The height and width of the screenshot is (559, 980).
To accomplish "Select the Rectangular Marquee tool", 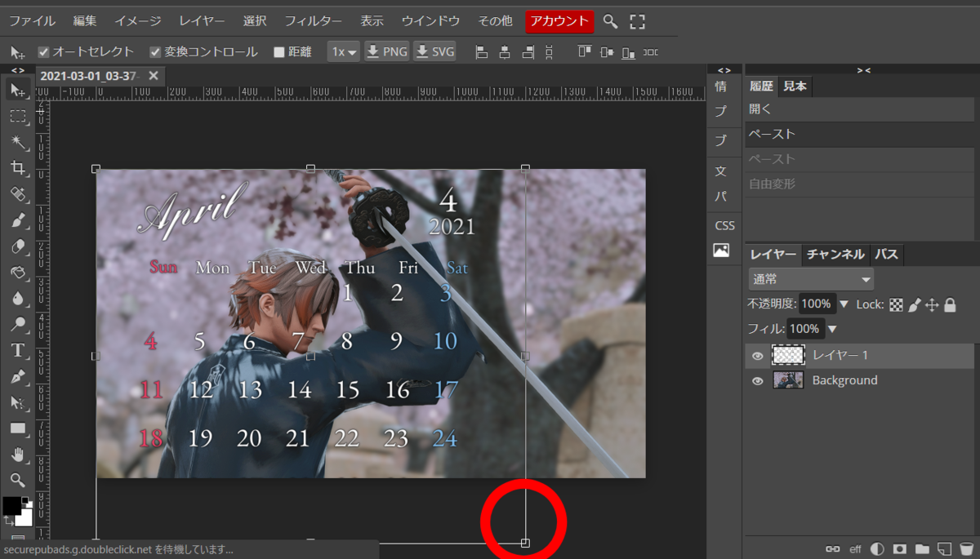I will [x=18, y=116].
